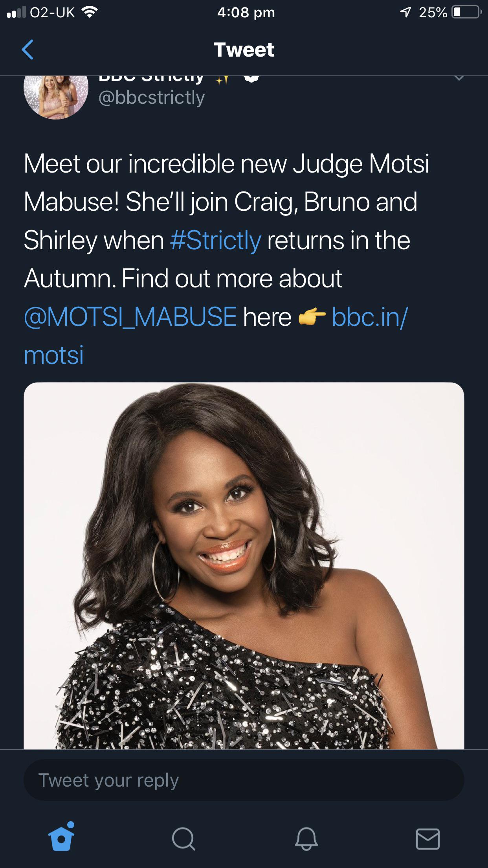Tap the verified badge beside BBC Strictly

[x=251, y=78]
